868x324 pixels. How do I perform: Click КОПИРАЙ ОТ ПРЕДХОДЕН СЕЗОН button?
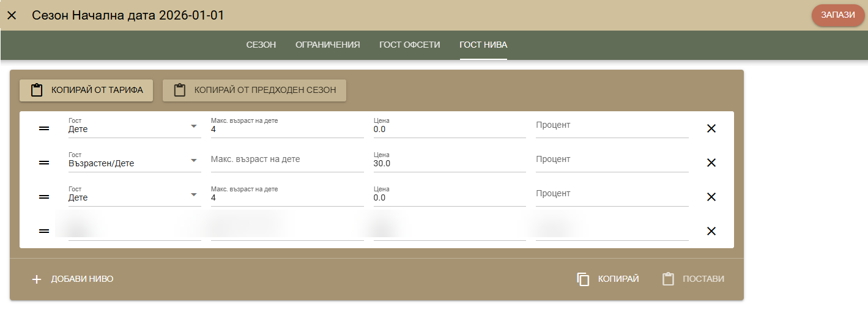point(254,90)
